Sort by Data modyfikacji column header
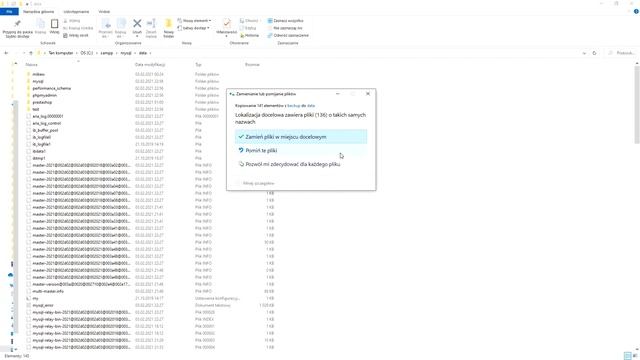Viewport: 640px width, 360px height. click(150, 64)
